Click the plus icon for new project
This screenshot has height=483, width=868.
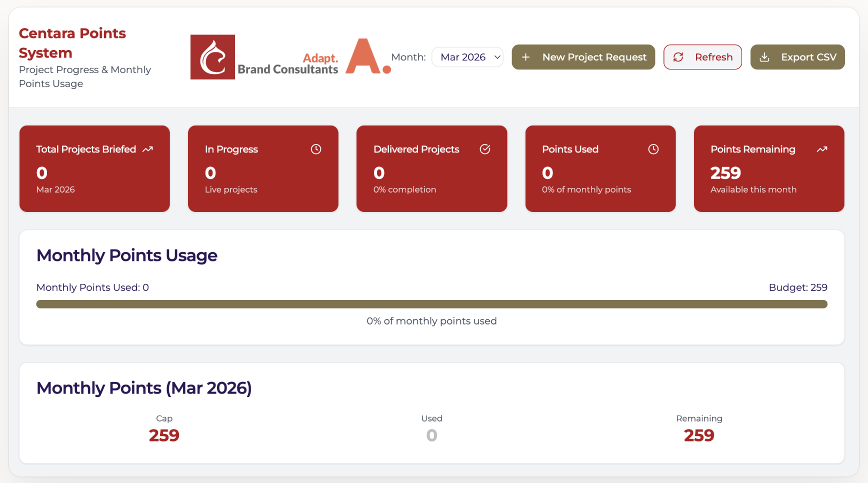coord(526,57)
